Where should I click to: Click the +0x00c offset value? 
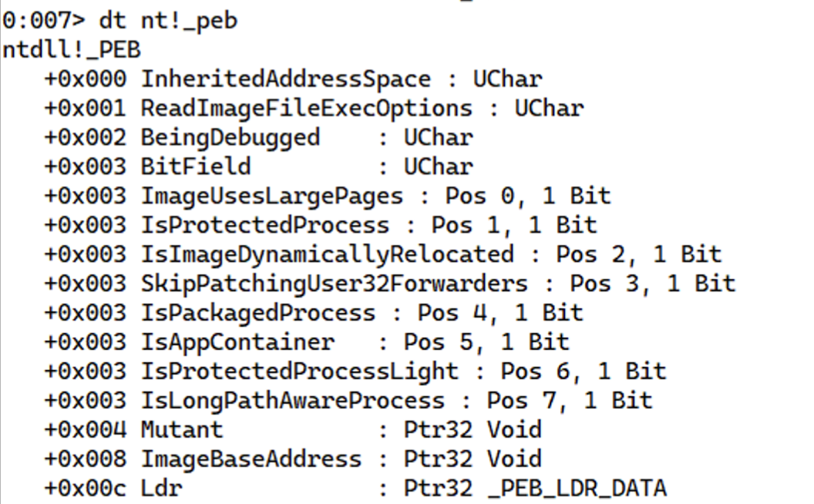(x=85, y=489)
